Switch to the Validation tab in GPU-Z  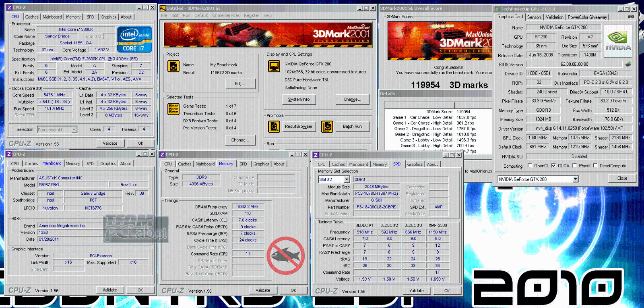point(554,17)
